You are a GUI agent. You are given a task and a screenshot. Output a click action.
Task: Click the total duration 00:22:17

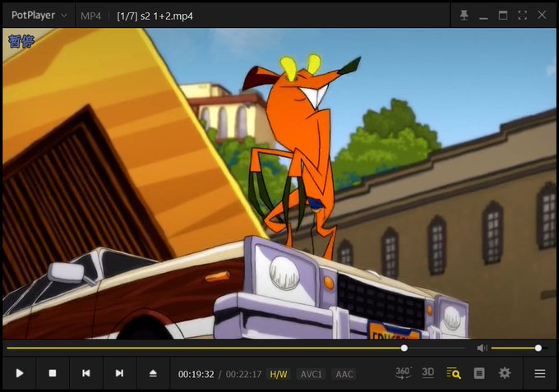point(243,374)
